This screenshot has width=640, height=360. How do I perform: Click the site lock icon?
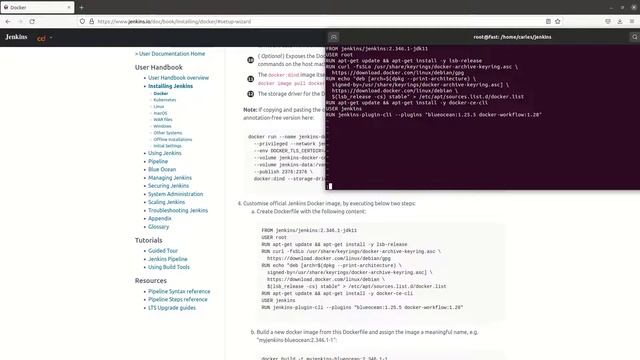tap(91, 21)
